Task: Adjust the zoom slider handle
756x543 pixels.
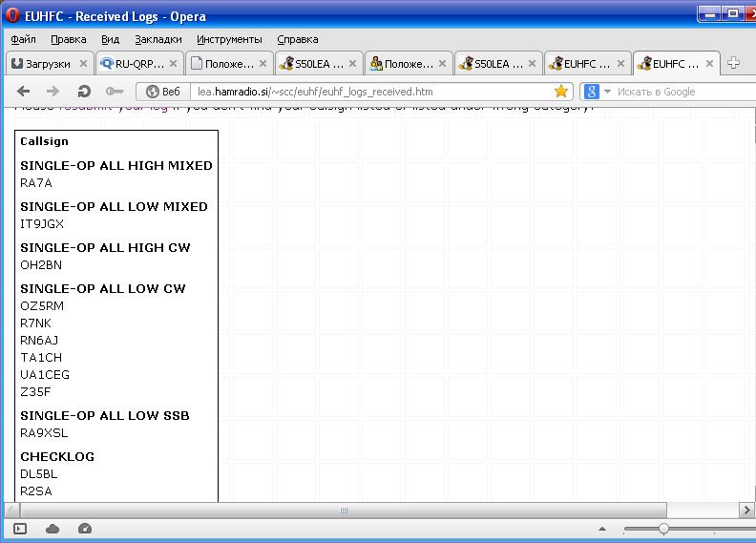Action: pyautogui.click(x=662, y=529)
